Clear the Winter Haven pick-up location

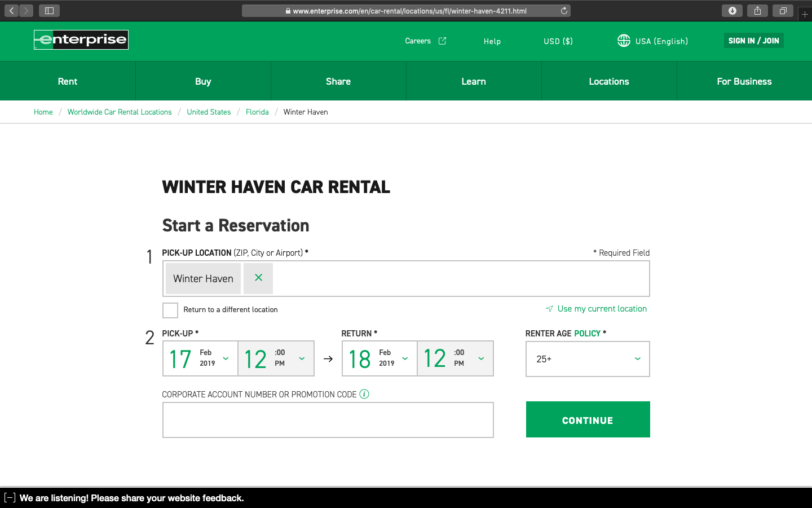pyautogui.click(x=258, y=278)
